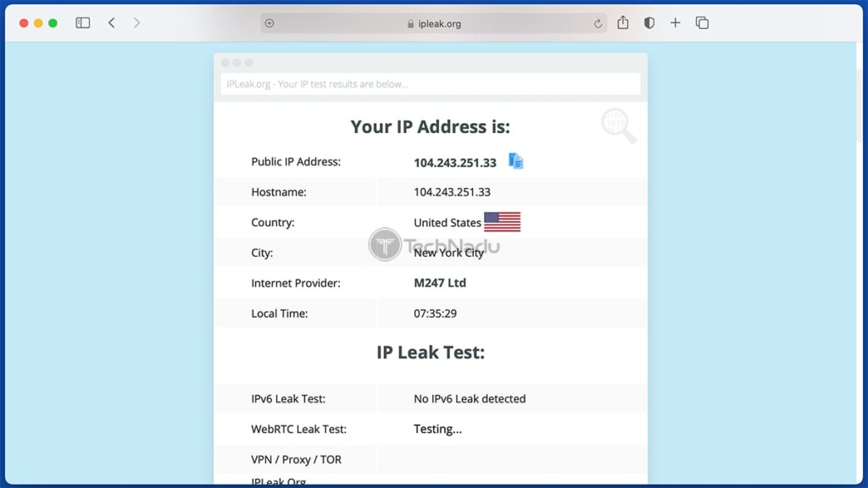
Task: Click the 'Public IP Address:' label
Action: (296, 162)
